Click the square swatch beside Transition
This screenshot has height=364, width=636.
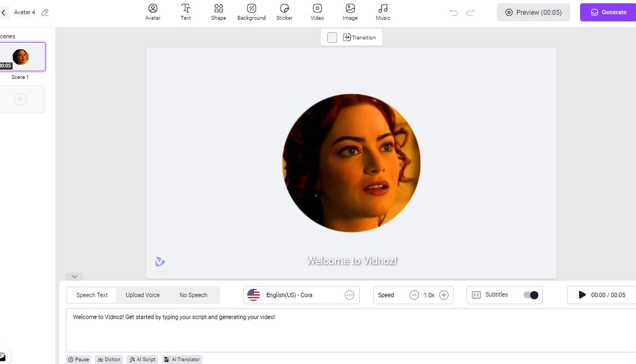point(332,37)
